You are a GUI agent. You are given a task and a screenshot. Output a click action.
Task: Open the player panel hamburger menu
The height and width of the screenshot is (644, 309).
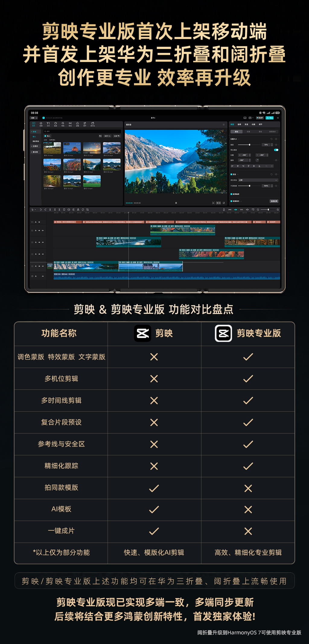point(224,125)
